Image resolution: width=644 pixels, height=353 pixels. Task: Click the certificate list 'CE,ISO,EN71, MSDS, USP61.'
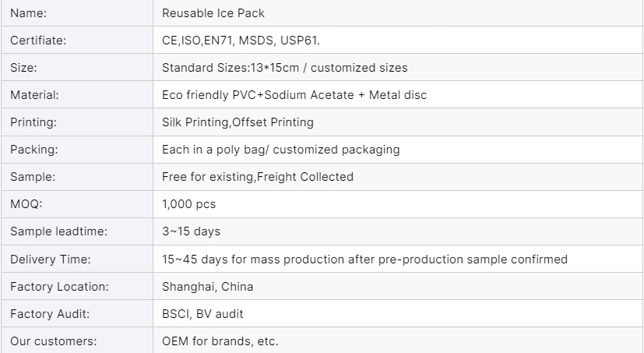click(x=241, y=41)
